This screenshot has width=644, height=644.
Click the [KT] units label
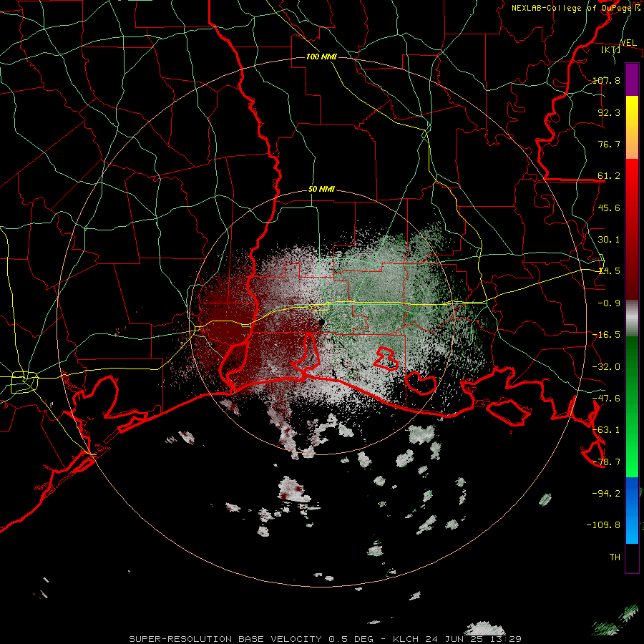(610, 49)
